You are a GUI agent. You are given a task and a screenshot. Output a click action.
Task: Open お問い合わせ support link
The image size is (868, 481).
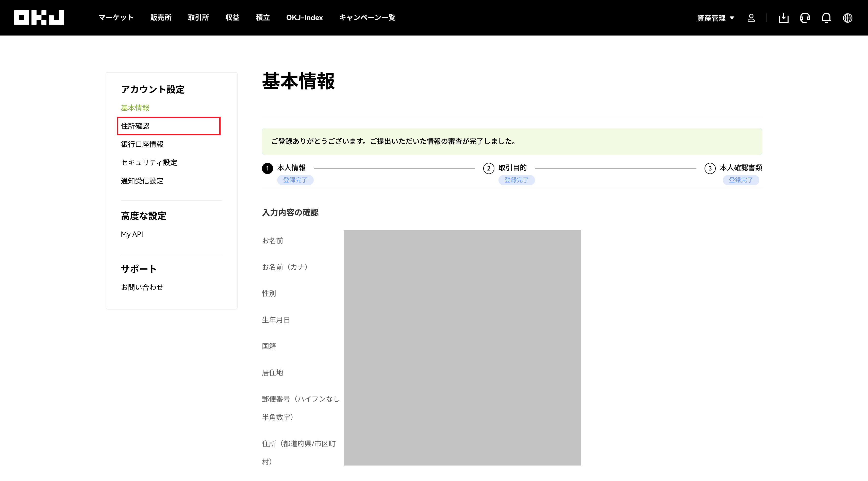pos(142,287)
